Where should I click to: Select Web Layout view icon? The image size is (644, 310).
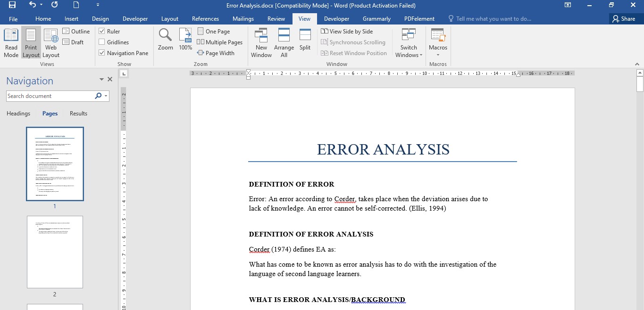51,42
